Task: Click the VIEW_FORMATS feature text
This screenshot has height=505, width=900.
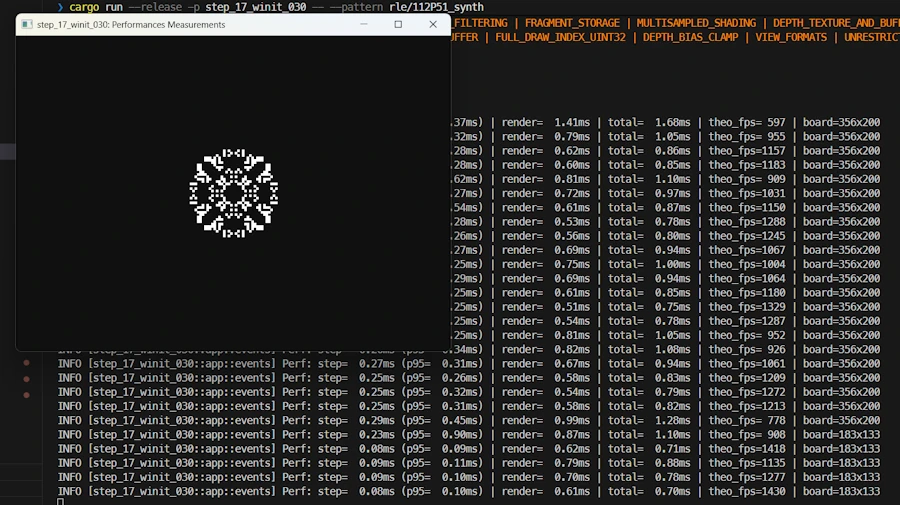Action: pyautogui.click(x=791, y=37)
